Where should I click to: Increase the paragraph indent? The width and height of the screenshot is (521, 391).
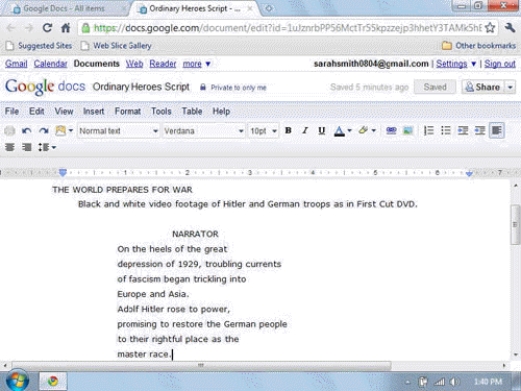click(480, 131)
